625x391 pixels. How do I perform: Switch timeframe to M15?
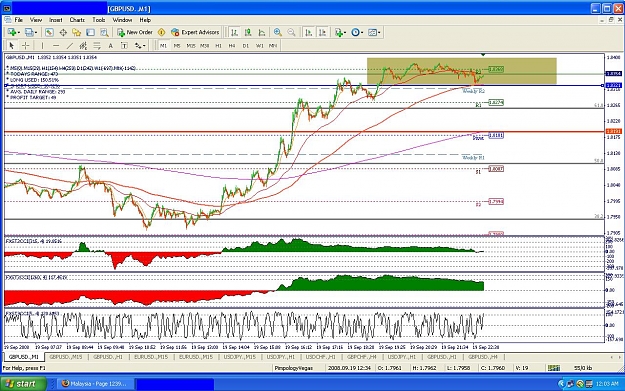191,46
